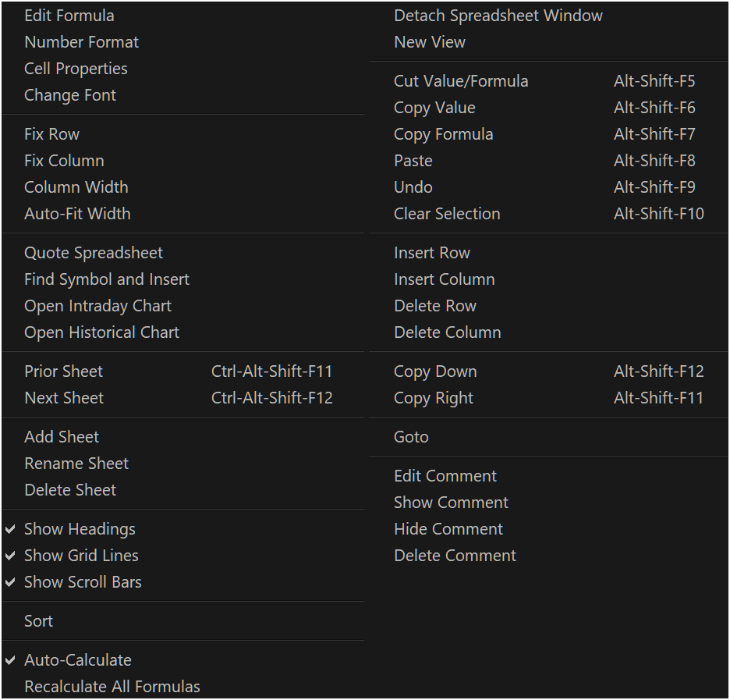This screenshot has width=730, height=700.
Task: Run Recalculate All Formulas
Action: click(112, 687)
